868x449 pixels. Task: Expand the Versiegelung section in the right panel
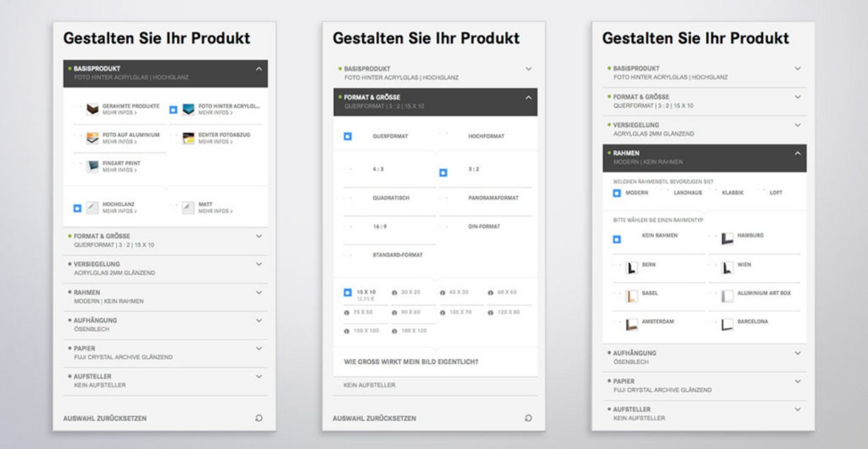[x=797, y=125]
